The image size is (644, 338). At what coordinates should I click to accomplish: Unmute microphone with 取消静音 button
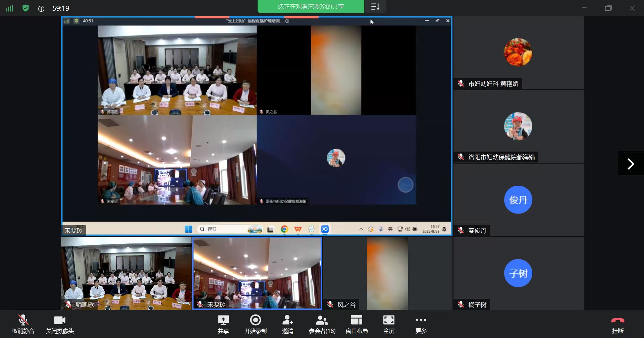(23, 324)
